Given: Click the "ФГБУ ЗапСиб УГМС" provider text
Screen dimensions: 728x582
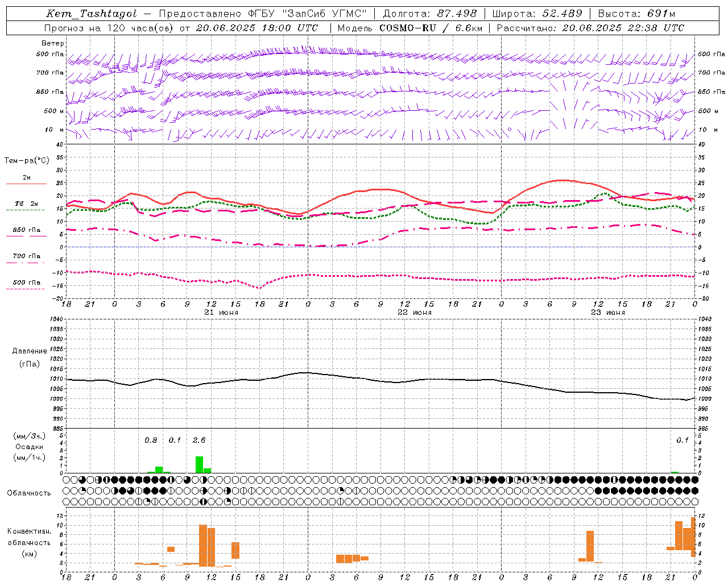Looking at the screenshot, I should pyautogui.click(x=308, y=14).
